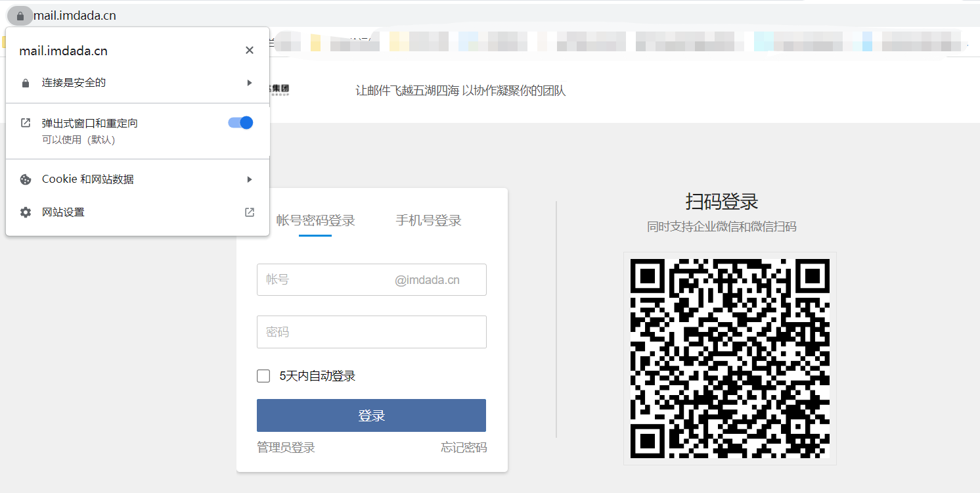Click the login QR code image
The width and height of the screenshot is (980, 493).
[x=730, y=358]
